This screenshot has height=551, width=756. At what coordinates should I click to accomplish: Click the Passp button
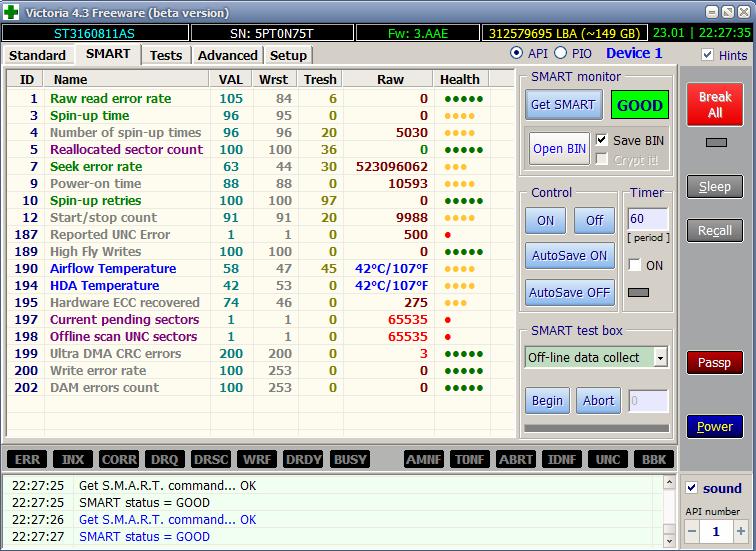point(715,363)
